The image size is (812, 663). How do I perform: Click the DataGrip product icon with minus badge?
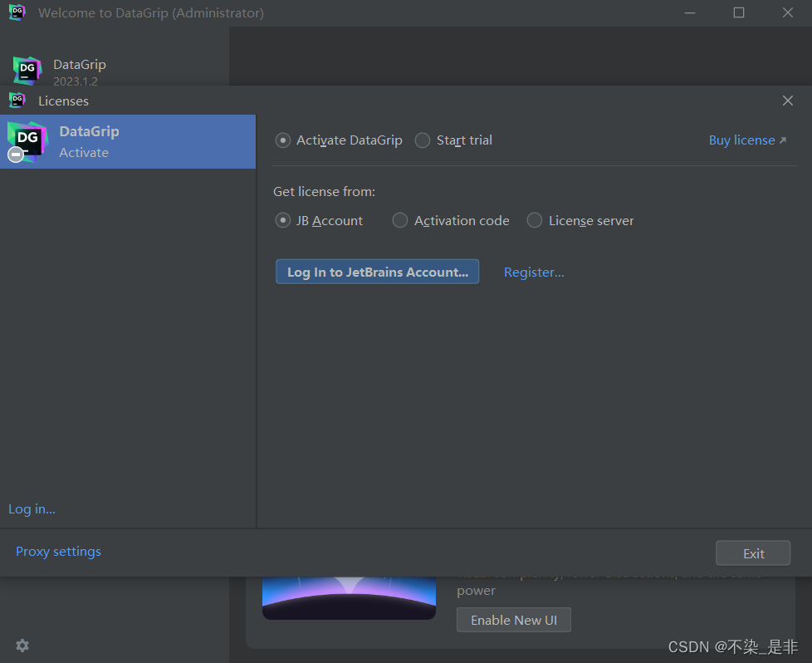27,141
